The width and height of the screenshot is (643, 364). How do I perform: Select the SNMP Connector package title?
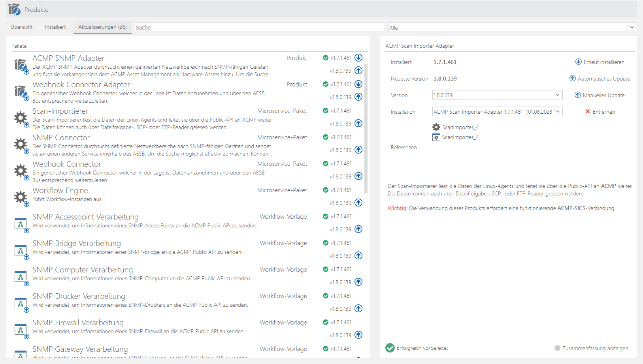click(61, 137)
